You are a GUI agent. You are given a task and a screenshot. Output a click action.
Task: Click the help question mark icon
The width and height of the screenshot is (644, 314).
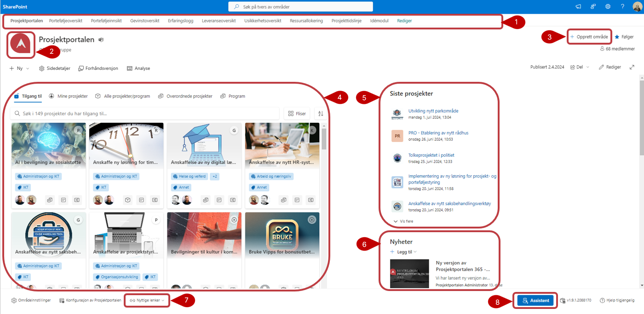[x=622, y=6]
